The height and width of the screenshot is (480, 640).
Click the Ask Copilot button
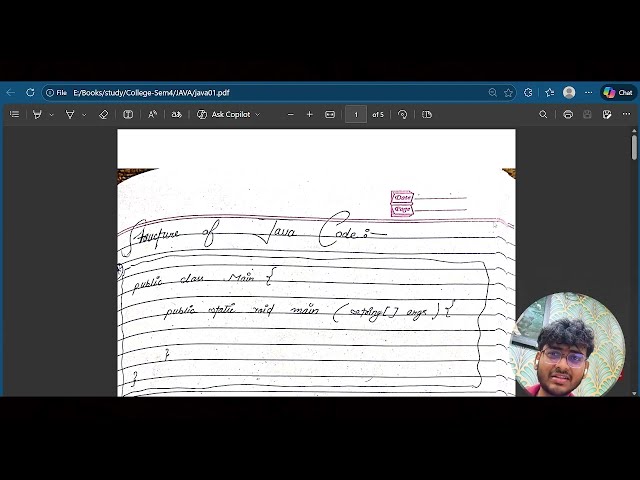[224, 115]
